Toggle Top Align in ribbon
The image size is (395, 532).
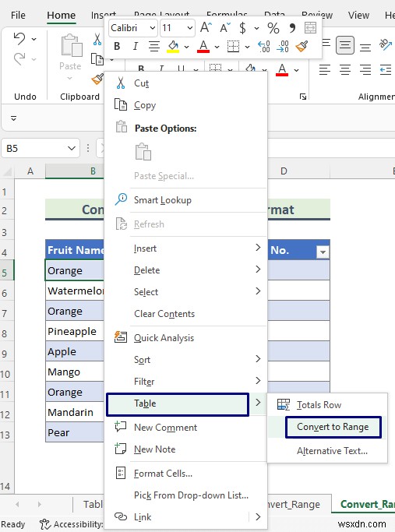point(326,43)
